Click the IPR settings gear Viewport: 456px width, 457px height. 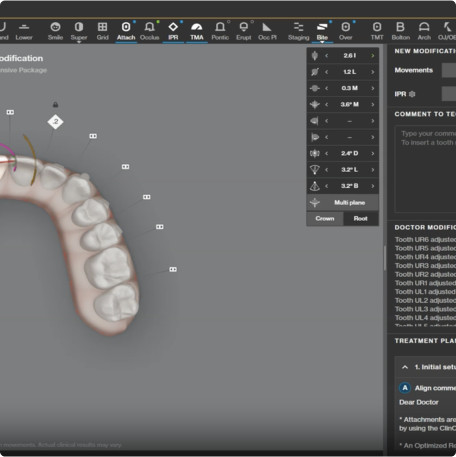[412, 94]
